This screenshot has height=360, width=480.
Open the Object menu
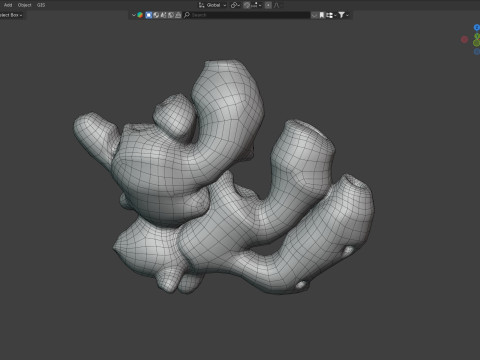pos(24,5)
